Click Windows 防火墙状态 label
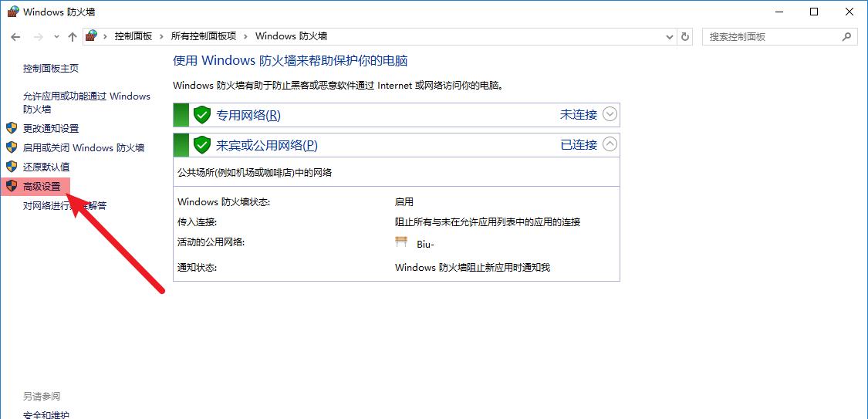The width and height of the screenshot is (868, 419). [224, 202]
